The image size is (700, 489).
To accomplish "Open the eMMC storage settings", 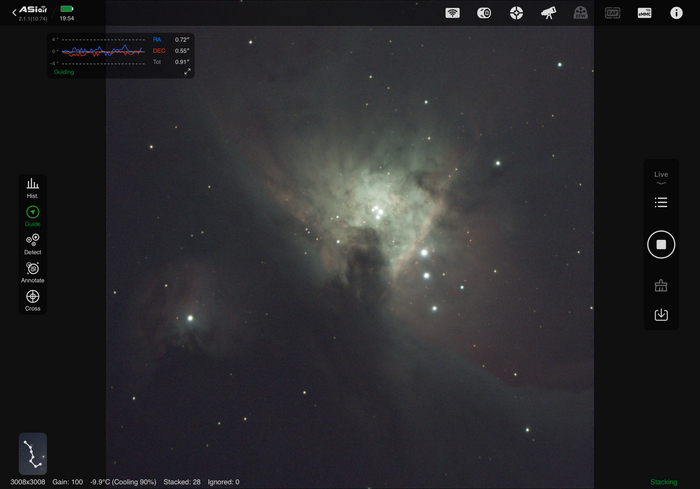I will (644, 13).
